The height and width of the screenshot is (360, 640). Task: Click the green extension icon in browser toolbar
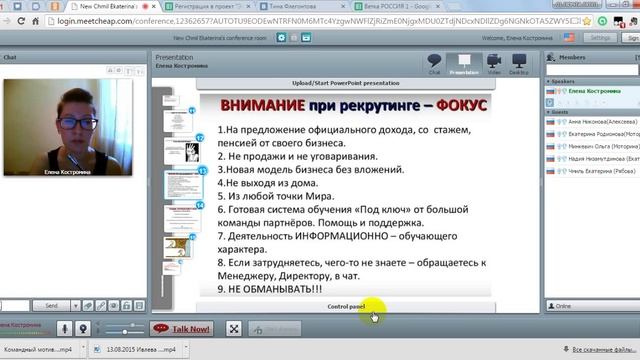[x=602, y=21]
